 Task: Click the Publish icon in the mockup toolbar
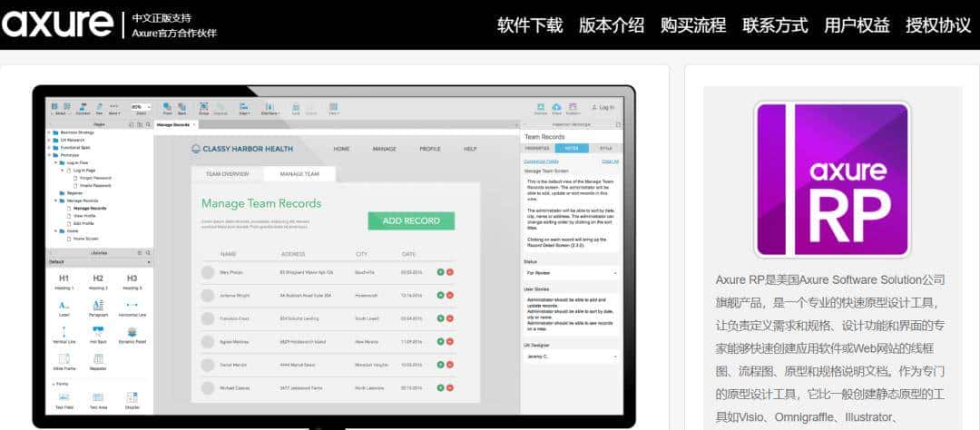[x=573, y=108]
